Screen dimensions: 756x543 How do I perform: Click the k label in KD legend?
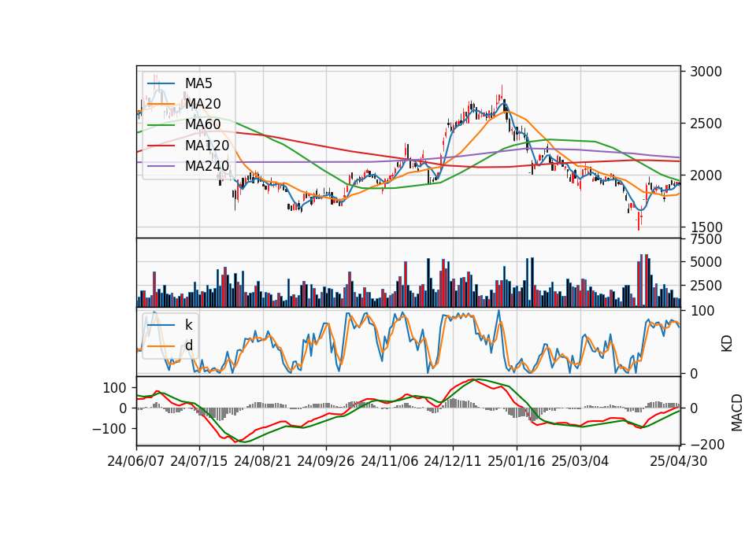[x=188, y=325]
